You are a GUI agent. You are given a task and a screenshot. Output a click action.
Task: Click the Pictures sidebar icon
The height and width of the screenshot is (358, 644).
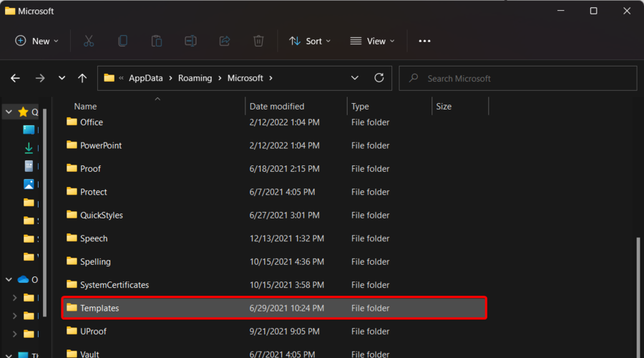(29, 184)
